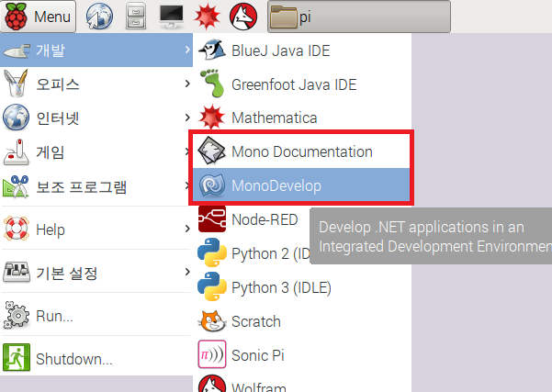This screenshot has width=552, height=392.
Task: Click the Node-RED flow icon
Action: (212, 218)
